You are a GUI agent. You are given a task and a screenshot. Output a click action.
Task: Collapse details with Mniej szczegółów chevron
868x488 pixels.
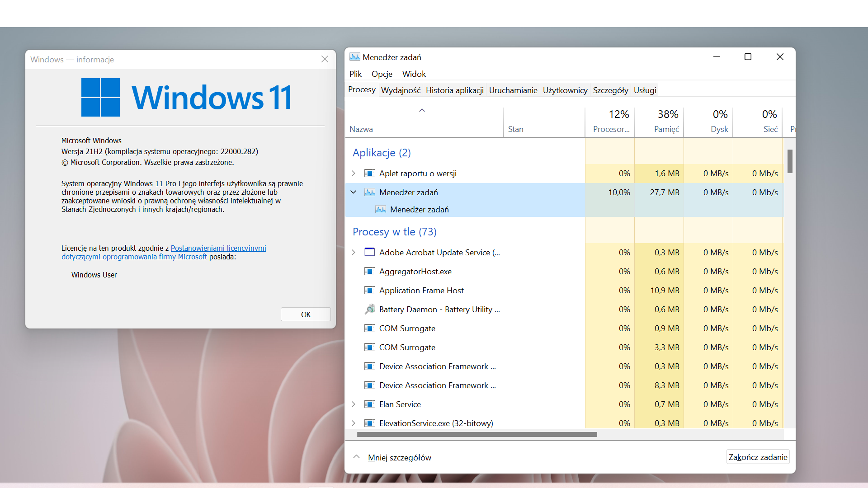356,457
